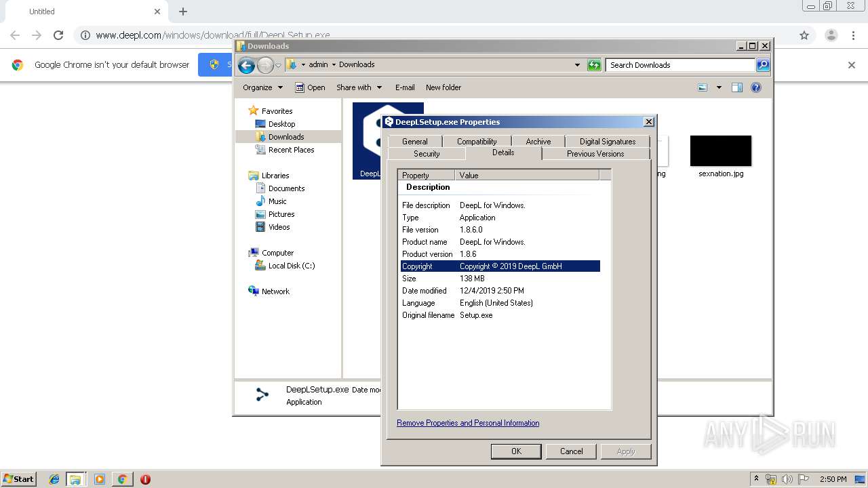Screen dimensions: 868x488
Task: Click Explorer's forward navigation arrow
Action: tap(265, 65)
